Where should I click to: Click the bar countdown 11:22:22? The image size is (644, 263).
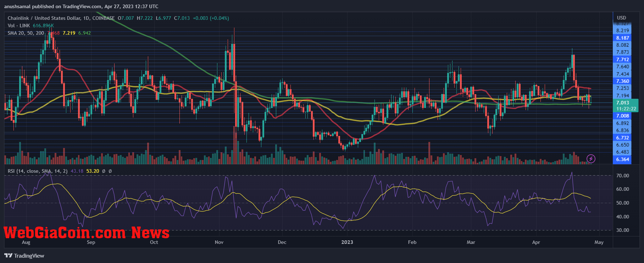(626, 109)
